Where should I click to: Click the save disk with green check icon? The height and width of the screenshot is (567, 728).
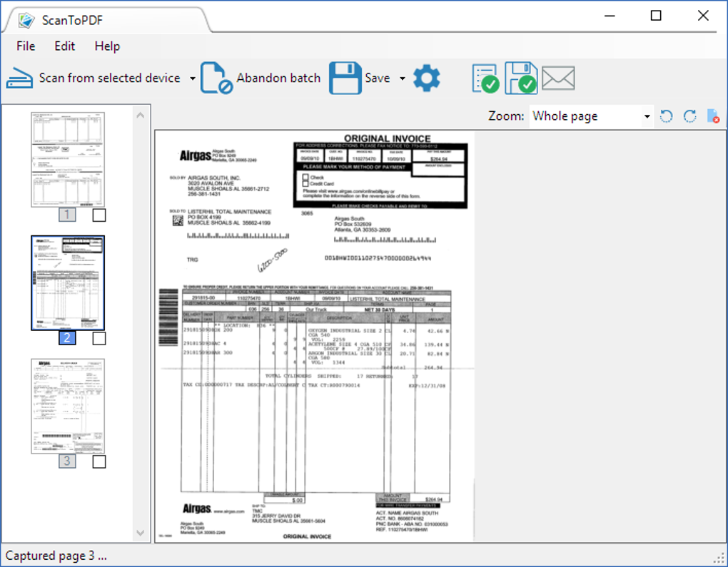coord(521,78)
